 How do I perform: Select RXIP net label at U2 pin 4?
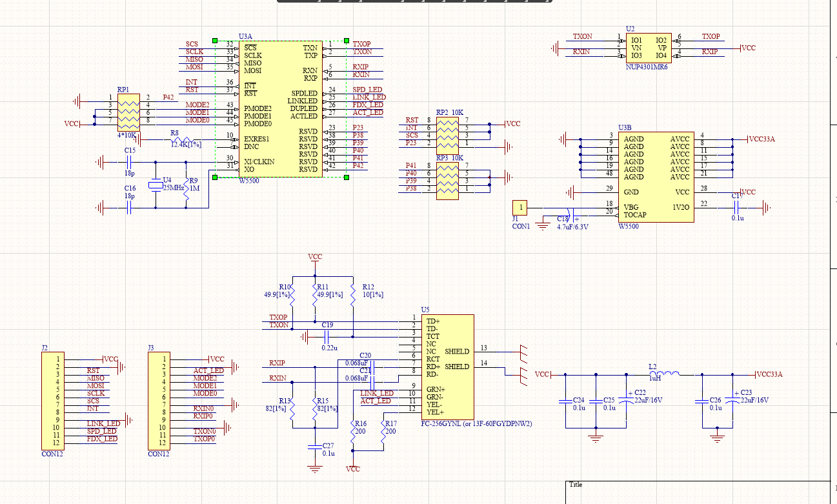pyautogui.click(x=710, y=52)
